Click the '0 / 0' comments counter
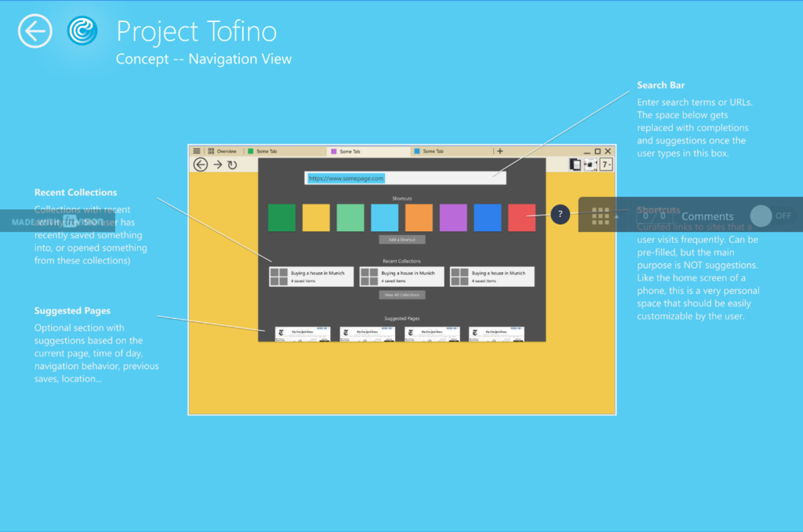Screen dimensions: 803x532 [x=654, y=216]
